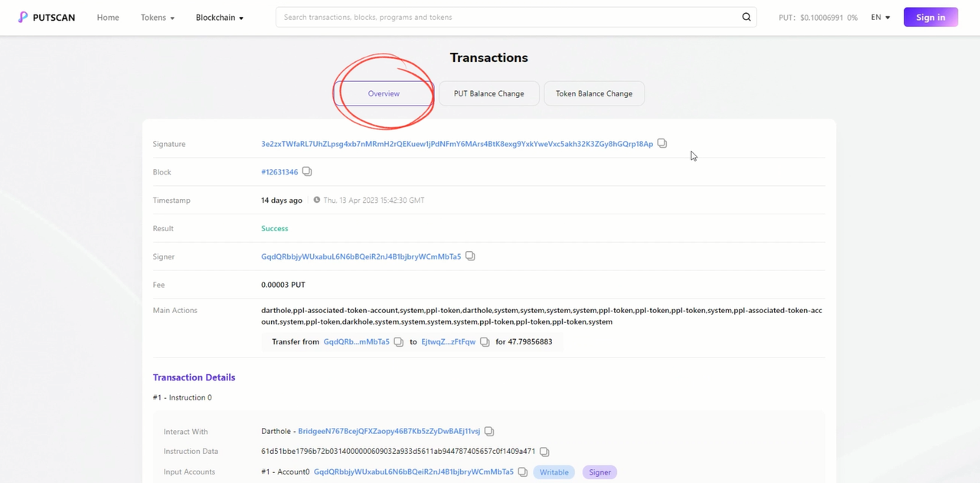Viewport: 980px width, 483px height.
Task: Open the Overview tab
Action: pyautogui.click(x=384, y=93)
